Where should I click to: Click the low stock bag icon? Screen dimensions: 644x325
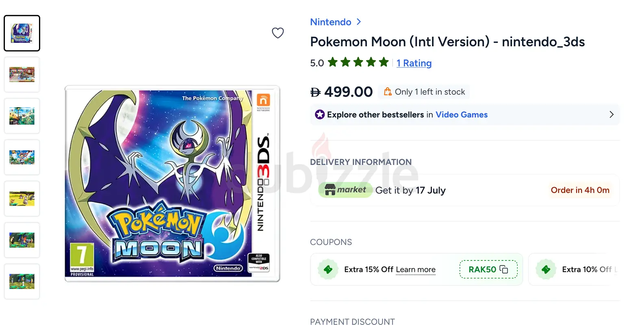388,92
